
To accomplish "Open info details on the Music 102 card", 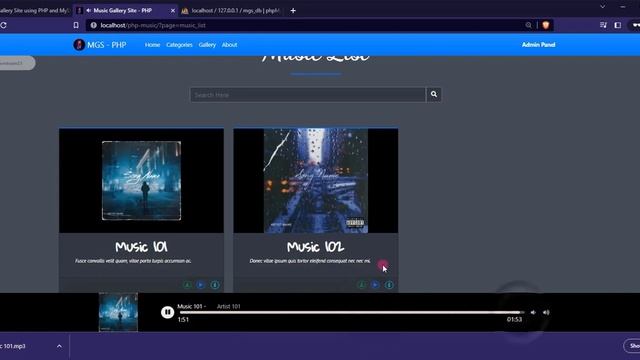I will click(x=389, y=284).
